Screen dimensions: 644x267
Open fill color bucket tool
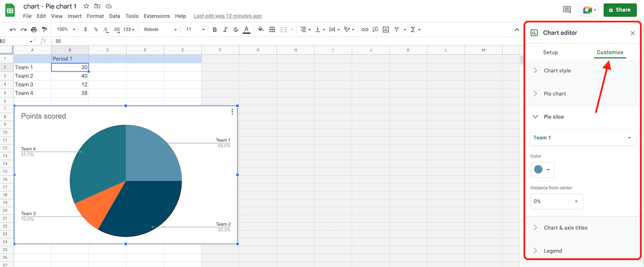point(261,30)
